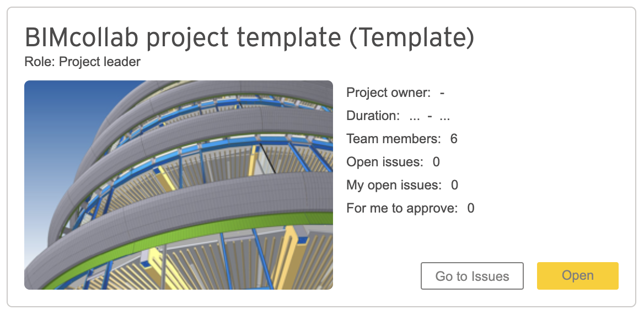Click the My open issues count value
This screenshot has width=644, height=315.
coord(454,185)
